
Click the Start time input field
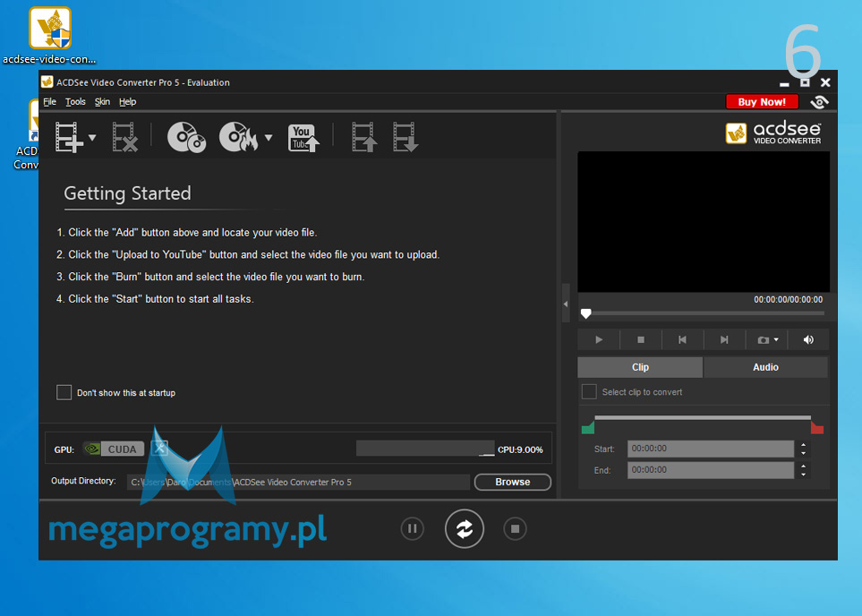[710, 449]
